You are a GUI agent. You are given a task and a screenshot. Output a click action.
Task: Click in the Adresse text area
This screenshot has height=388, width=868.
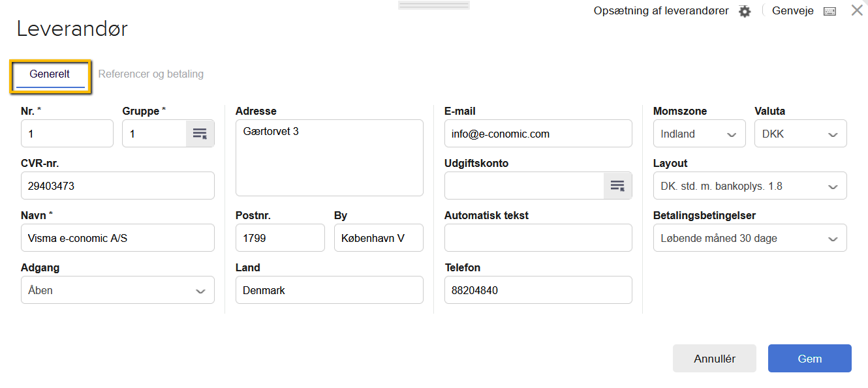[329, 158]
